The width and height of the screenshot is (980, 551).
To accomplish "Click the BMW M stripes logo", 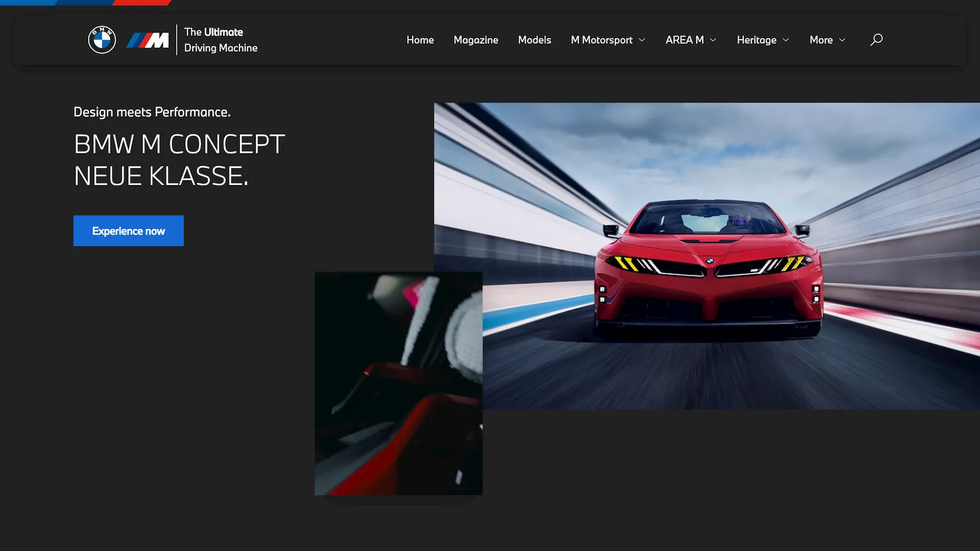I will point(148,40).
